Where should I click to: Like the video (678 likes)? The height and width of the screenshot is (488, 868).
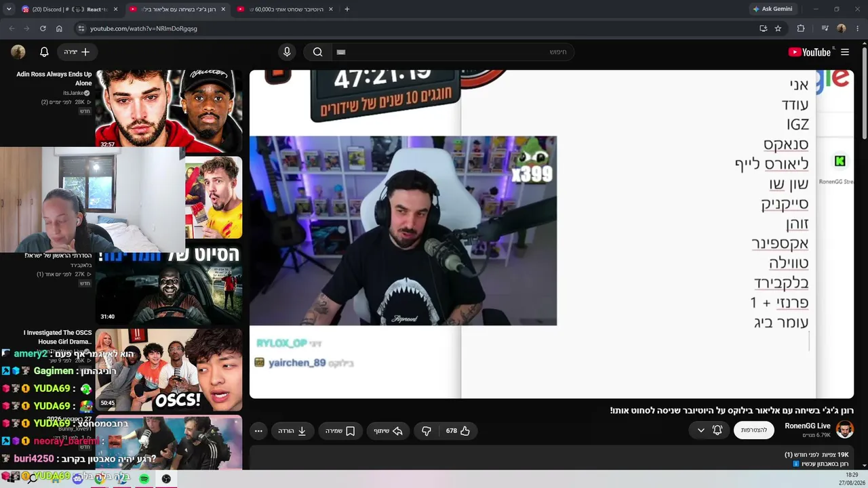coord(459,430)
